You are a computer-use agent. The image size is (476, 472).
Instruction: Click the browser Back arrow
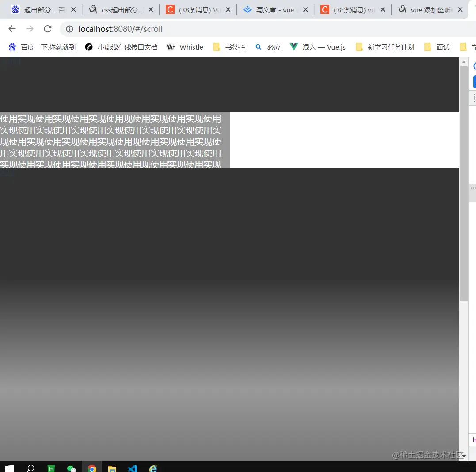pyautogui.click(x=12, y=29)
